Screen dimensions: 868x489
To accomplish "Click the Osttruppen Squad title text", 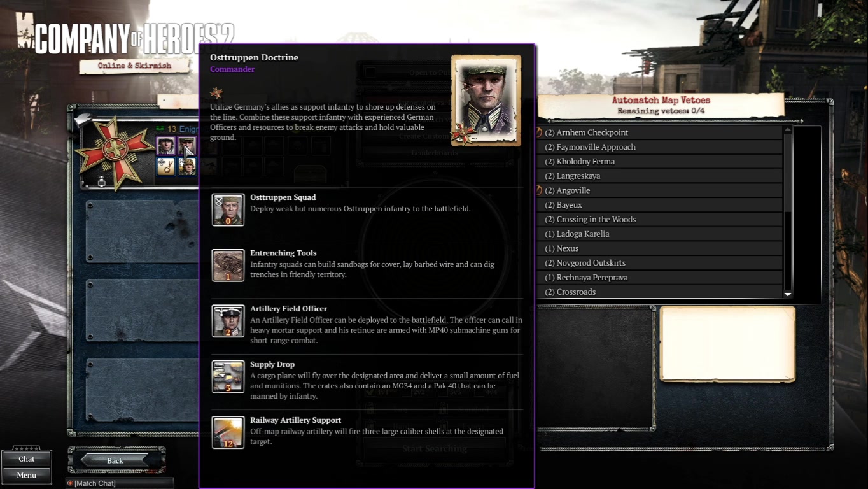I will [x=283, y=197].
